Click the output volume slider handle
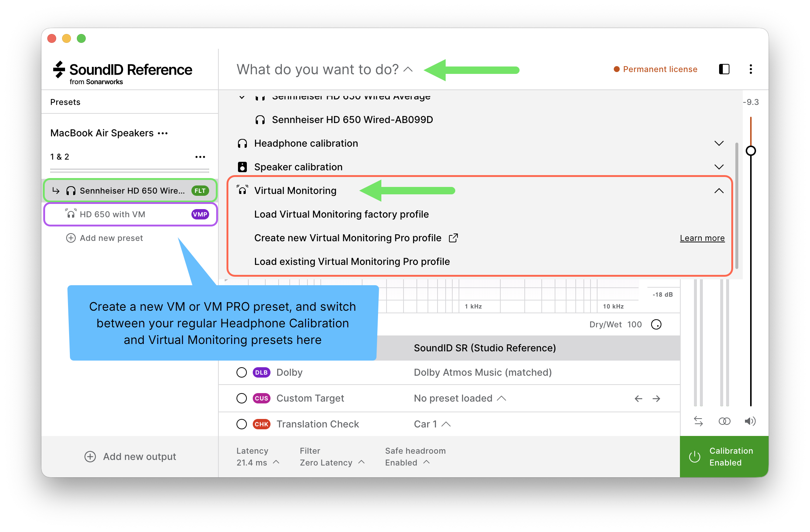The height and width of the screenshot is (532, 810). [x=751, y=151]
